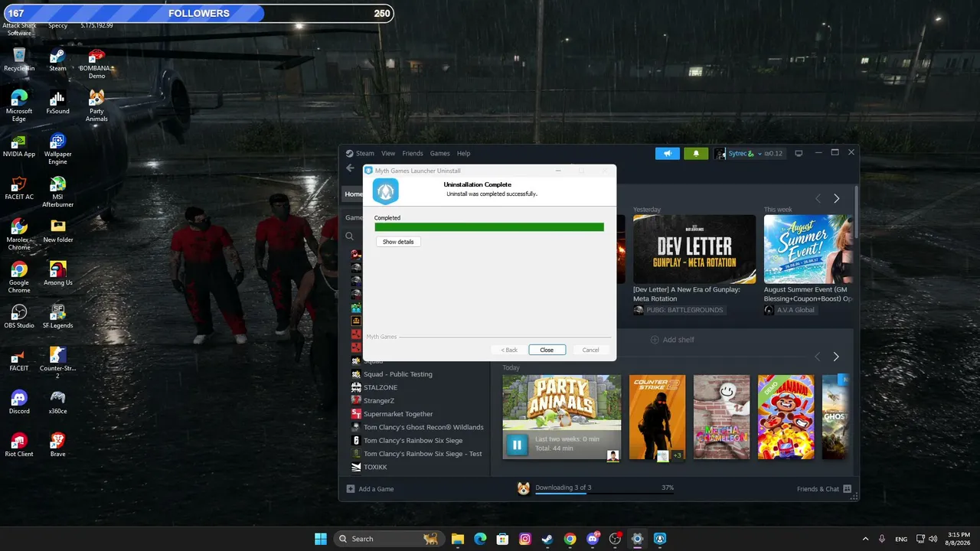Click the taskbar Search box
Viewport: 980px width, 551px height.
tap(388, 539)
